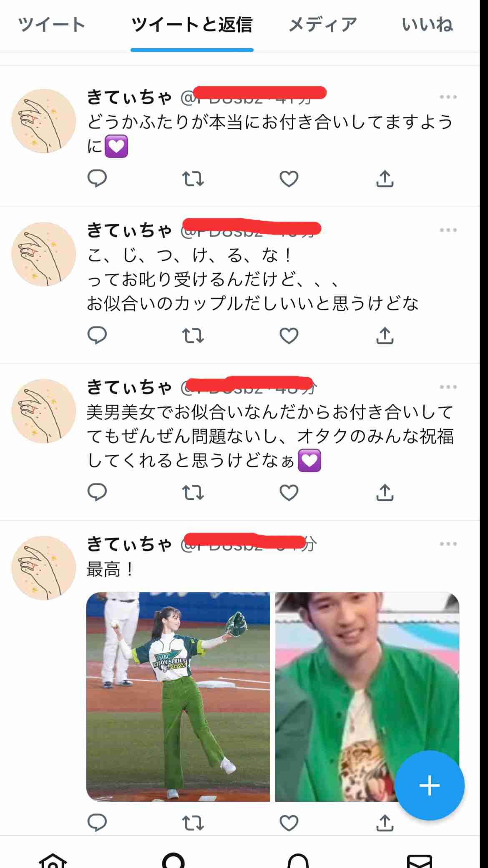Go to Home in bottom navigation
The height and width of the screenshot is (868, 488).
click(x=53, y=860)
